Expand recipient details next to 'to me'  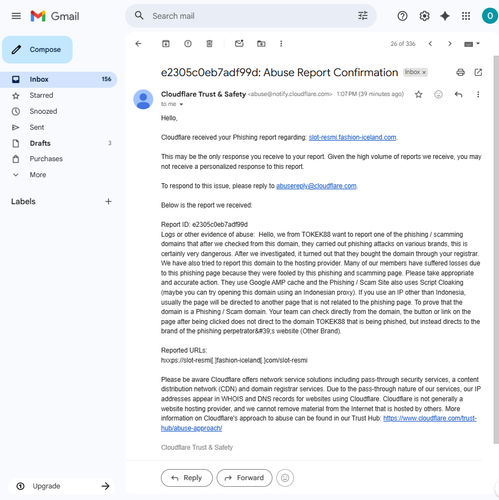[181, 104]
